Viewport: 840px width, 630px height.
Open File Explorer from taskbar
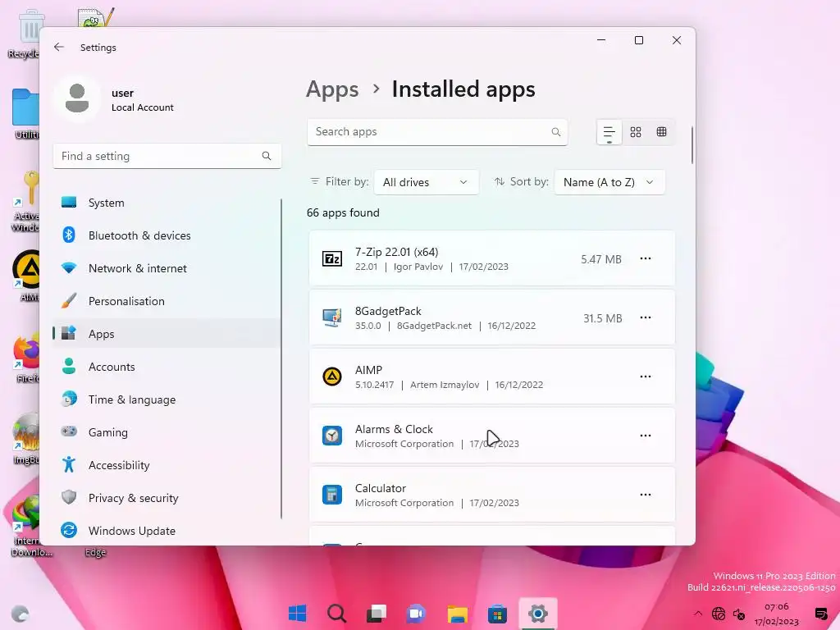pos(457,613)
